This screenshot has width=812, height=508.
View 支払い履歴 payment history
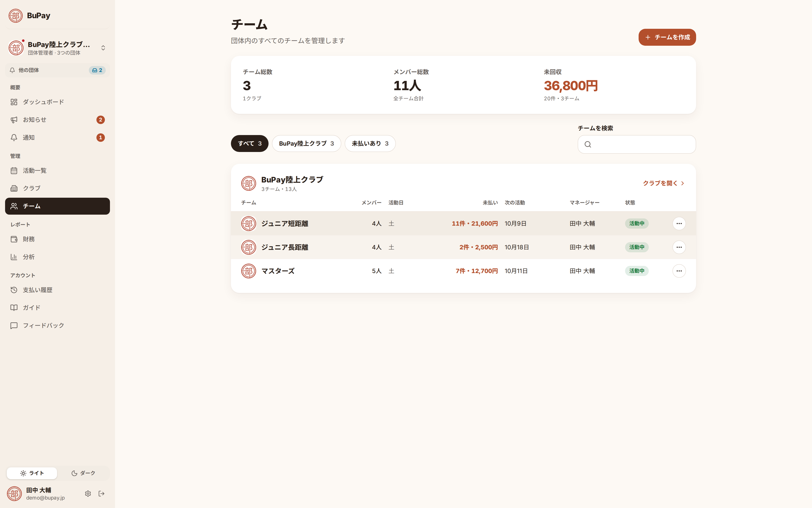click(x=57, y=290)
